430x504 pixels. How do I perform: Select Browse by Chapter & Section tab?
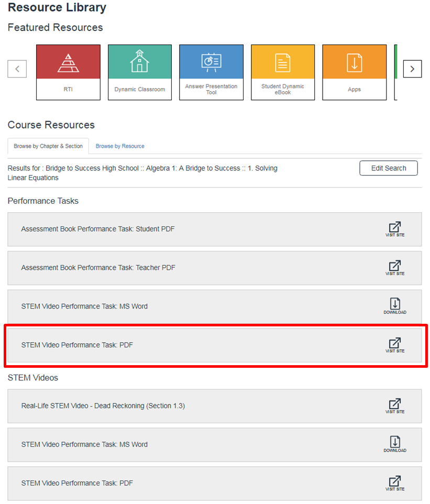[48, 146]
